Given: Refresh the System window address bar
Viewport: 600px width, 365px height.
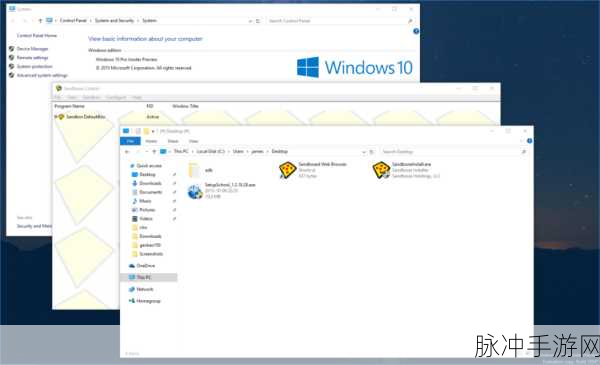Looking at the screenshot, I should click(258, 21).
